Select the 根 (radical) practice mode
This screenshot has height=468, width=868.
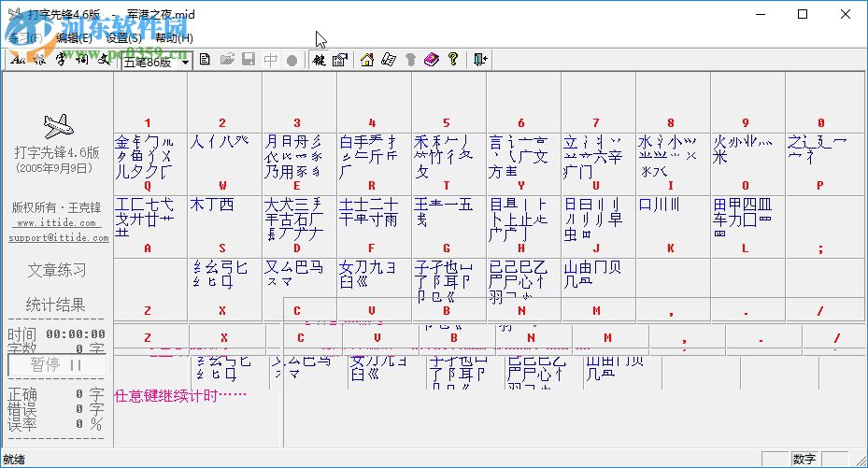click(x=39, y=59)
